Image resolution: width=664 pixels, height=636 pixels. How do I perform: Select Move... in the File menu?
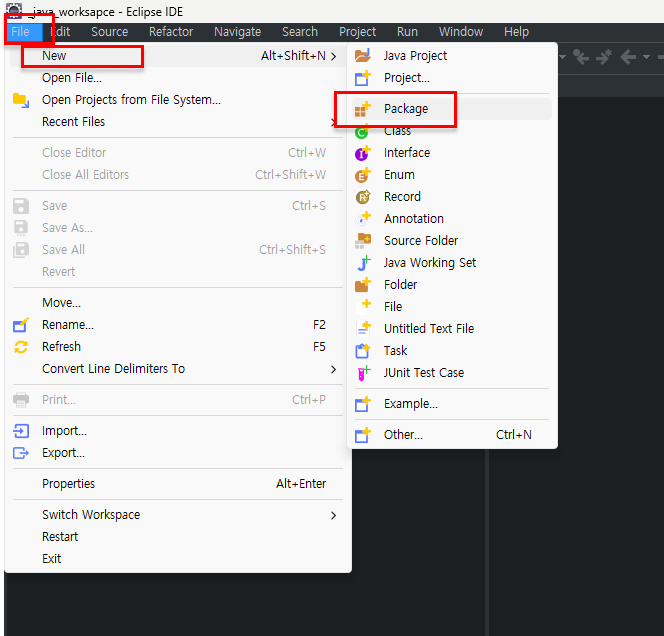[x=176, y=303]
